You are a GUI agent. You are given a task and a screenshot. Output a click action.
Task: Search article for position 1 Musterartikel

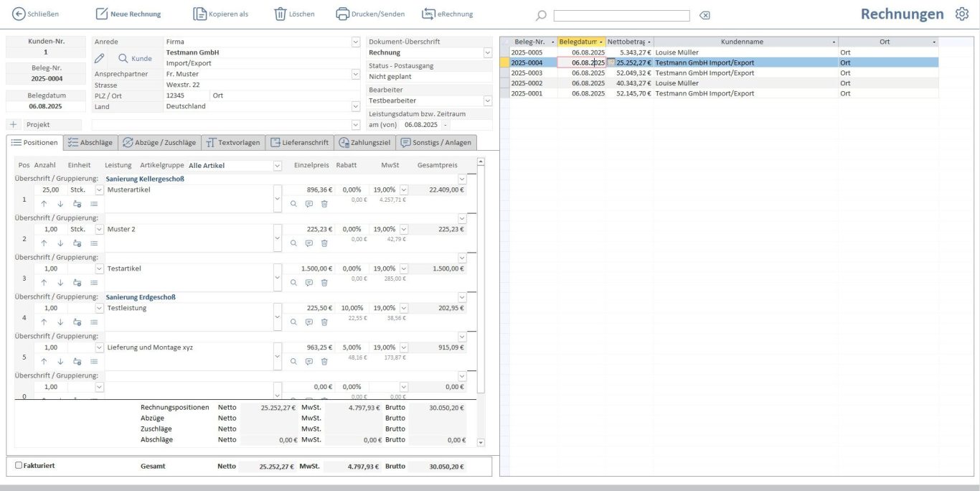293,204
